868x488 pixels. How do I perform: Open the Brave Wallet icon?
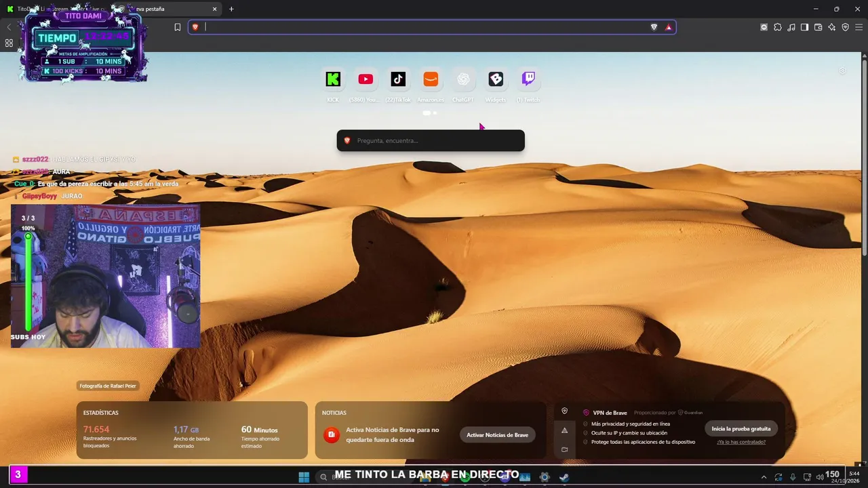tap(818, 27)
